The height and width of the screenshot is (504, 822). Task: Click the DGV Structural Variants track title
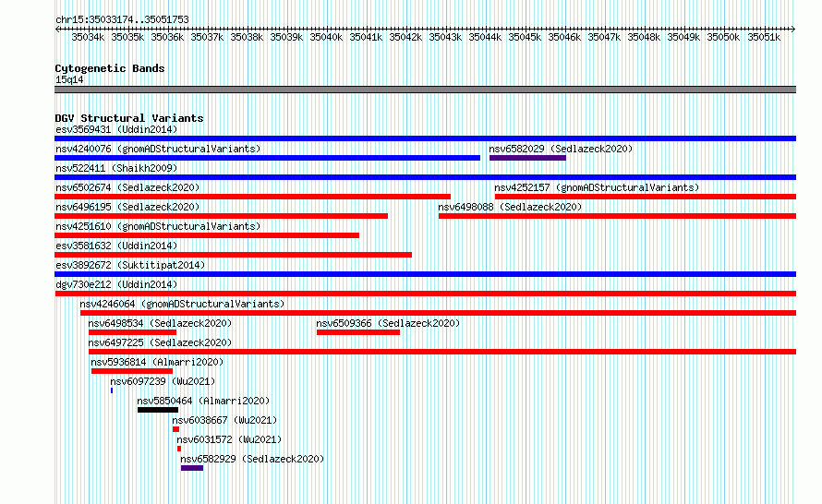(129, 118)
